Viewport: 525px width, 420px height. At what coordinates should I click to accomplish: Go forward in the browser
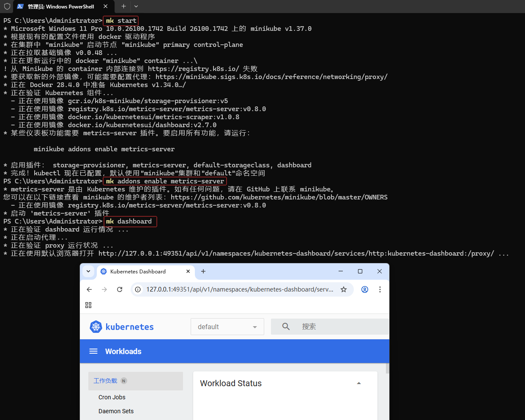tap(104, 289)
